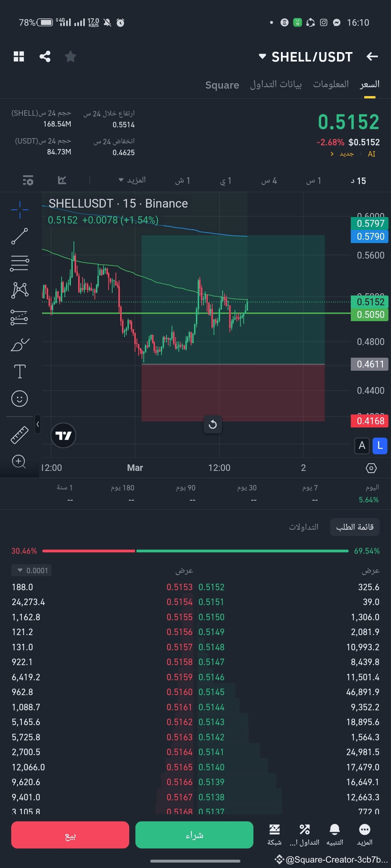Switch to the Square tab
The height and width of the screenshot is (868, 391).
tap(222, 85)
